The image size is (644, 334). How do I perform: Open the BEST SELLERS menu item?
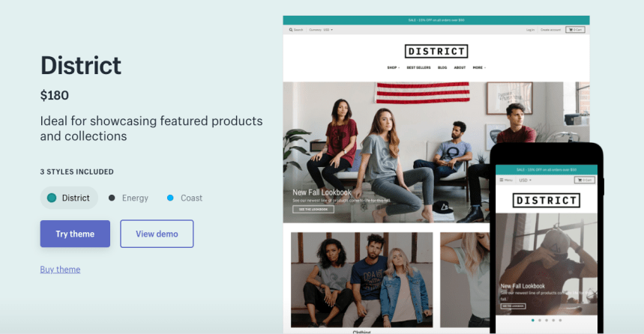coord(418,67)
